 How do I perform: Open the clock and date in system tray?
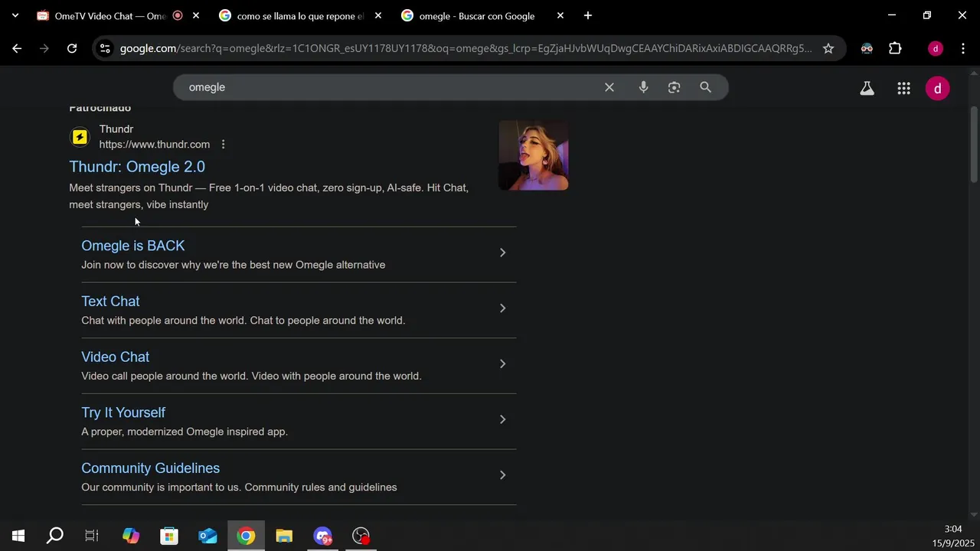point(952,536)
